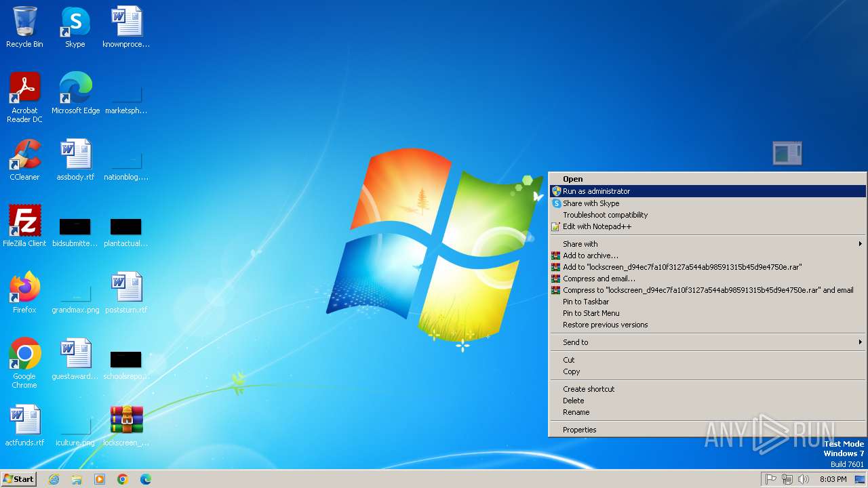Image resolution: width=868 pixels, height=488 pixels.
Task: Click the 8:03 PM system clock
Action: coord(833,479)
